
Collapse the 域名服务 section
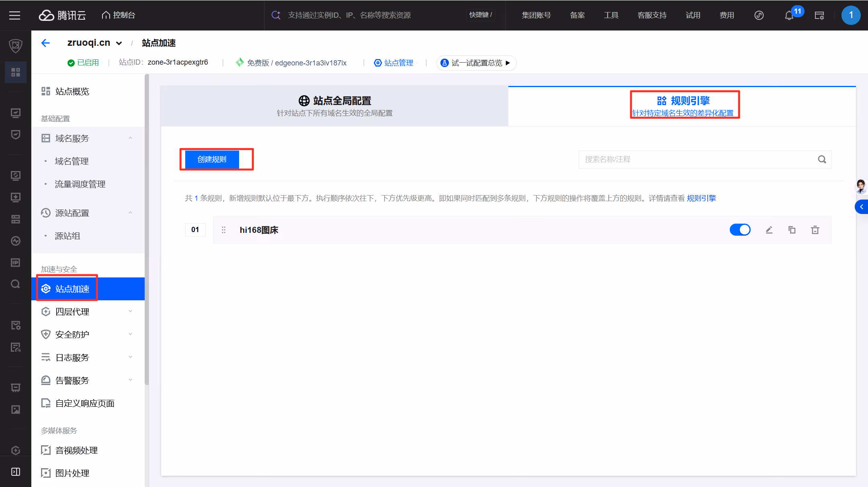[x=130, y=138]
